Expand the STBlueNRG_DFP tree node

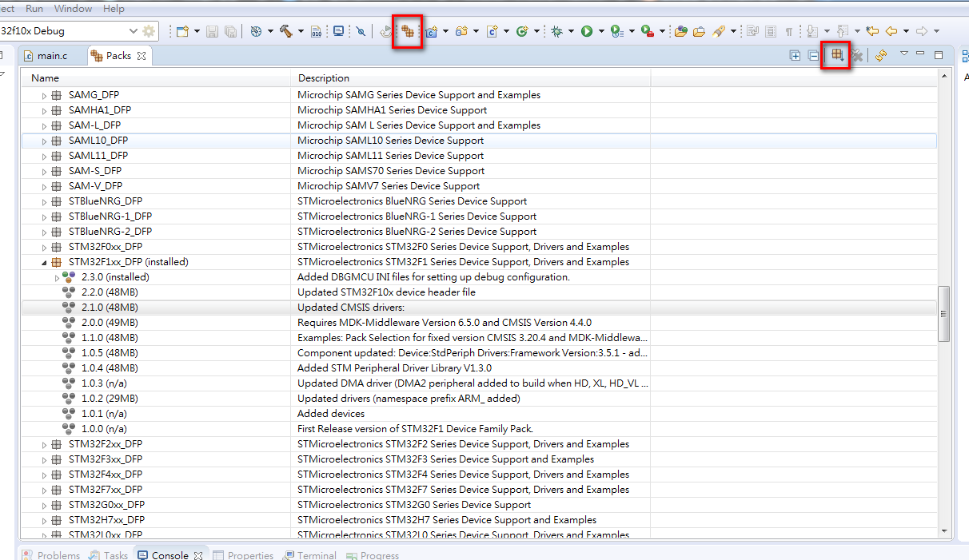point(44,201)
